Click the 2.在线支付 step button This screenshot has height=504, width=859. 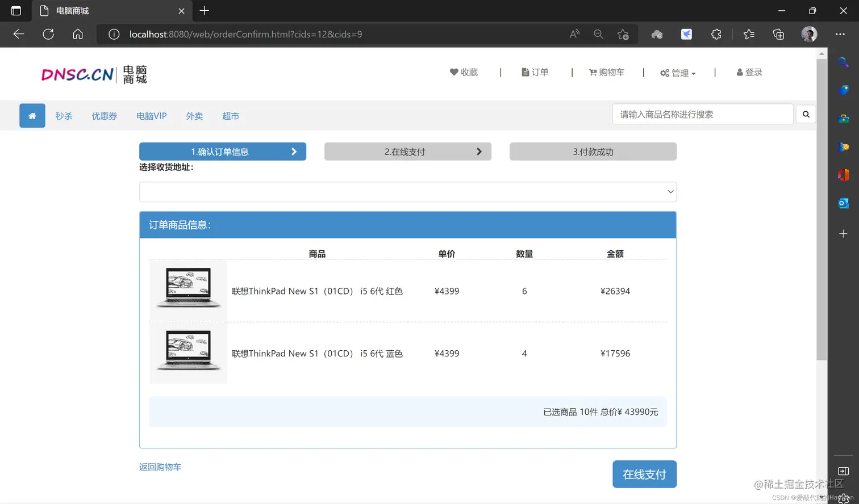coord(408,152)
